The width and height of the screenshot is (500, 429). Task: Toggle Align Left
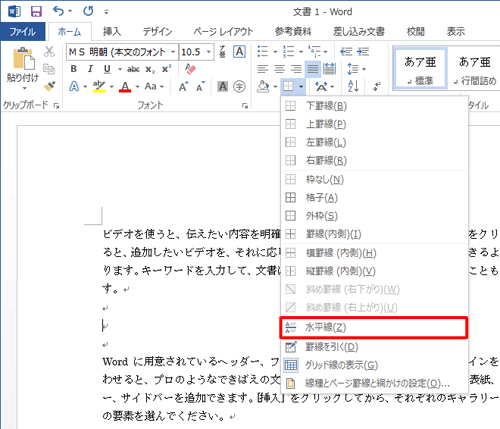click(x=263, y=69)
